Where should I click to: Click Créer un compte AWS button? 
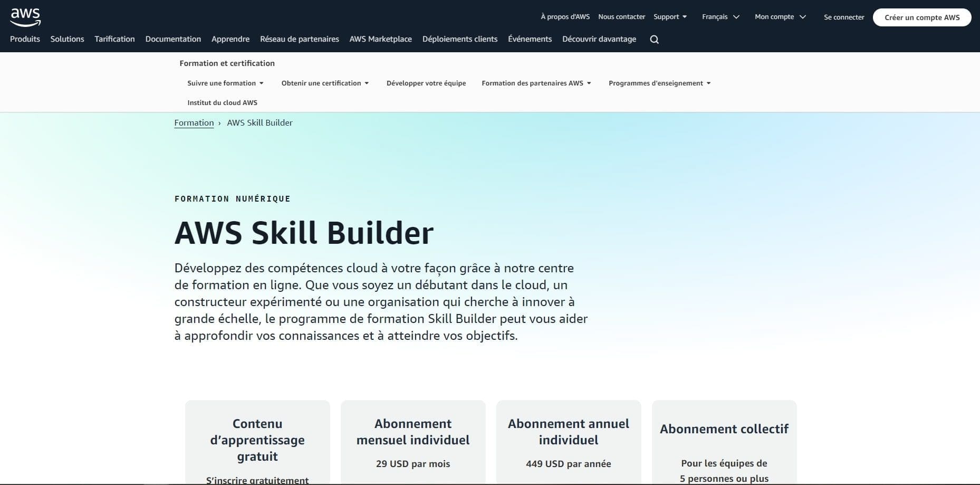pyautogui.click(x=922, y=17)
